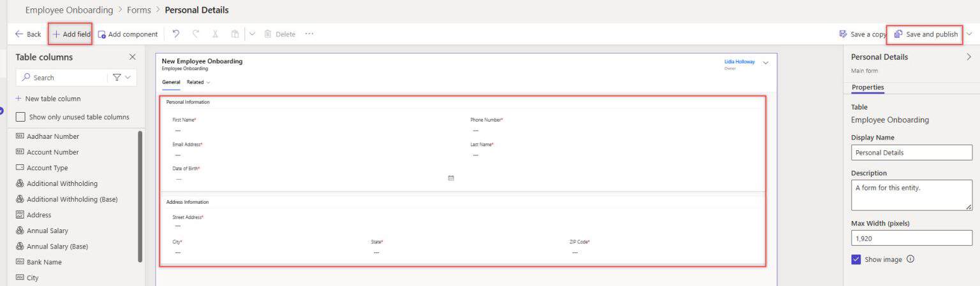Click the Description text area
Image resolution: width=980 pixels, height=286 pixels.
point(912,196)
